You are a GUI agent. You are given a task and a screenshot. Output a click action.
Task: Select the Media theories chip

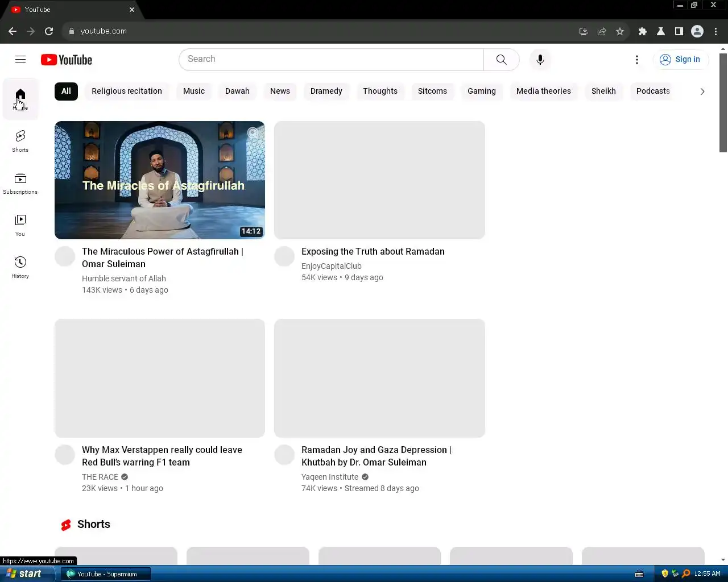pyautogui.click(x=544, y=91)
